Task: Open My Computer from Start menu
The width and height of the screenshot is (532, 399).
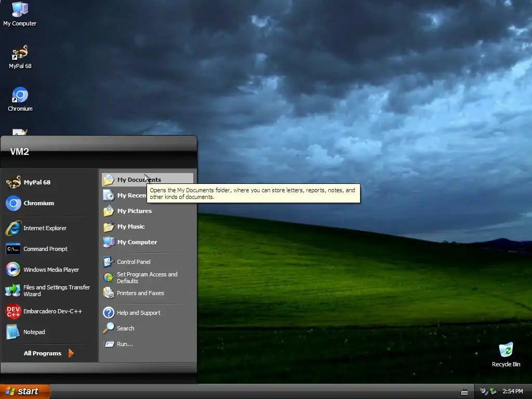Action: coord(147,242)
